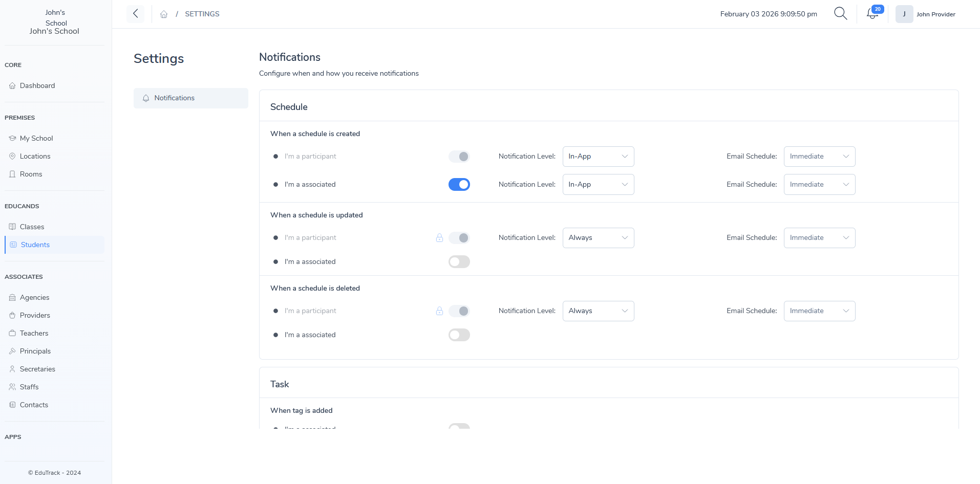This screenshot has width=980, height=484.
Task: Enable associated toggle for schedule deleted
Action: pos(459,335)
